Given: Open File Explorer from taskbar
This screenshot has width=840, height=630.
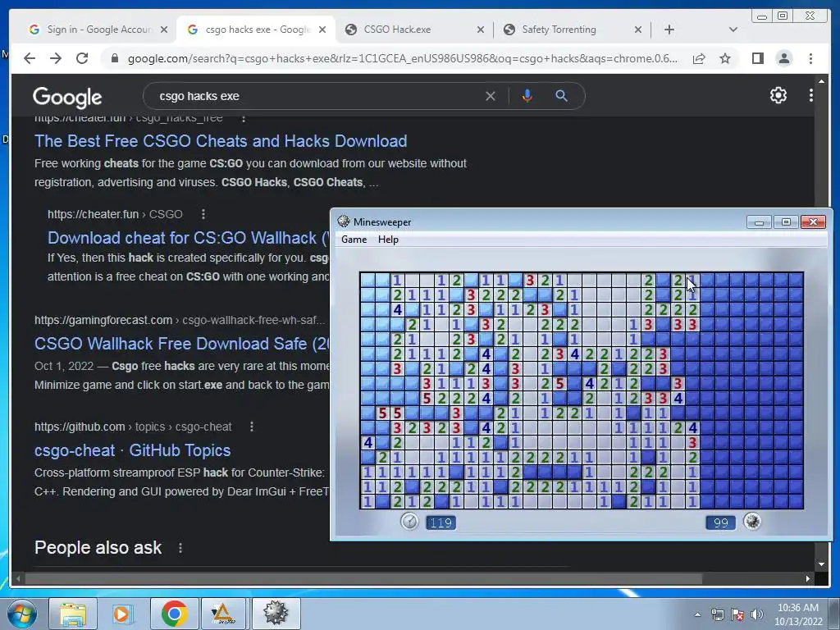Looking at the screenshot, I should 73,614.
